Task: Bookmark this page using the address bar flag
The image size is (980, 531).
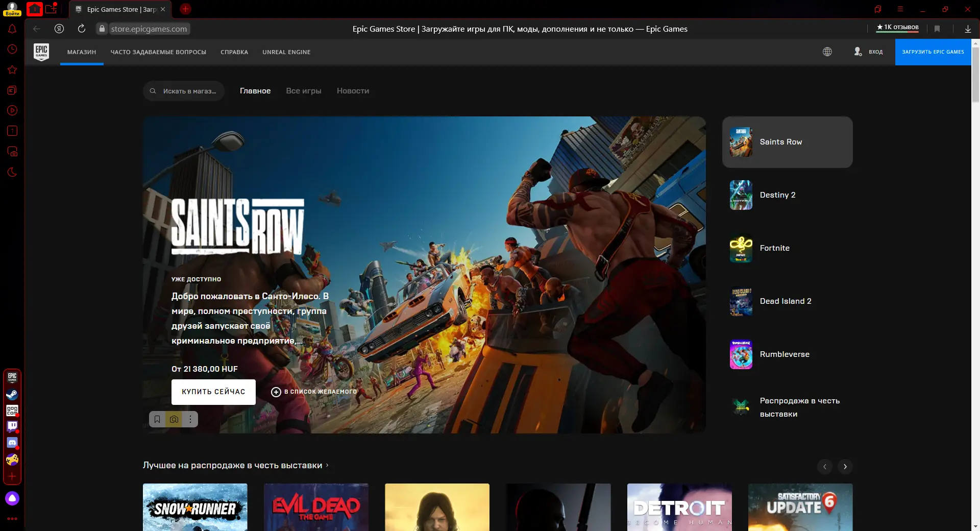Action: tap(937, 29)
